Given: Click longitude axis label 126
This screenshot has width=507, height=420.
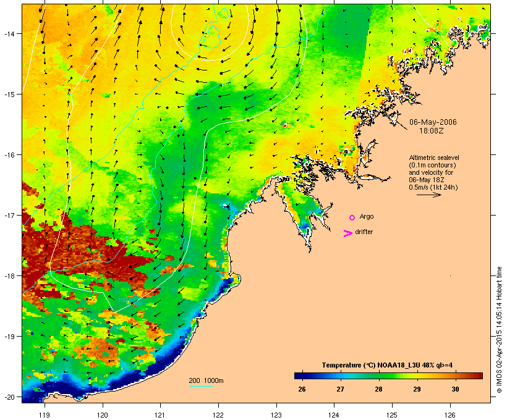Looking at the screenshot, I should (450, 415).
